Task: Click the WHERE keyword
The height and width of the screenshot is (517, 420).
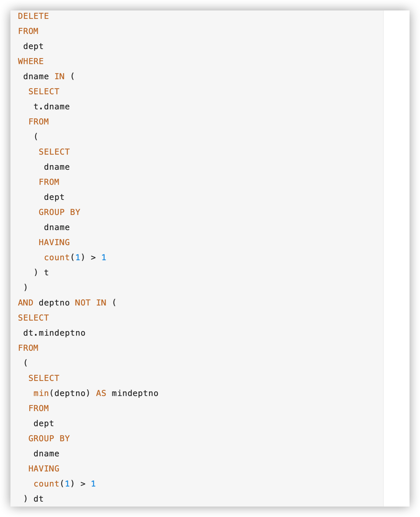Action: [31, 61]
